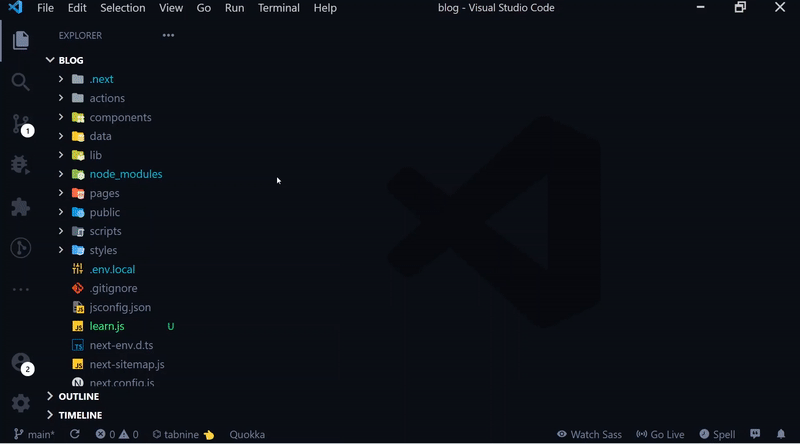Open the Manage gear icon
800x444 pixels.
coord(20,403)
